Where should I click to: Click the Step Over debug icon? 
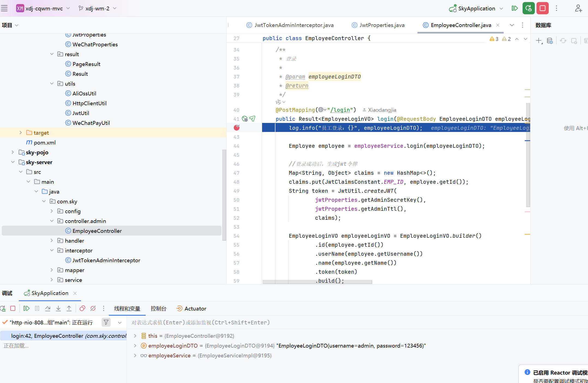tap(48, 308)
